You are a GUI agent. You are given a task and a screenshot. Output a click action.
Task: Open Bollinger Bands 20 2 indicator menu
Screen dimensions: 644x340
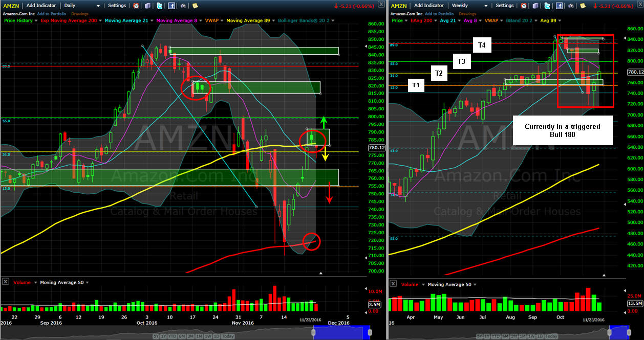tap(305, 20)
